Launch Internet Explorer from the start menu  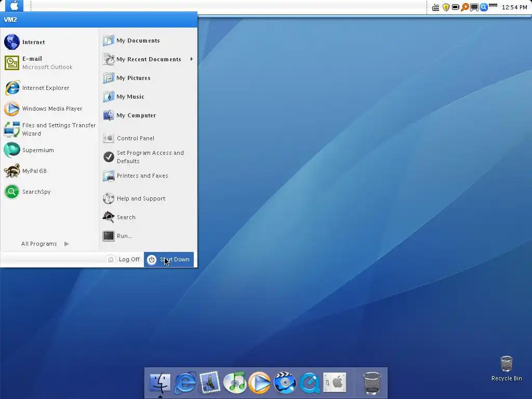49,88
